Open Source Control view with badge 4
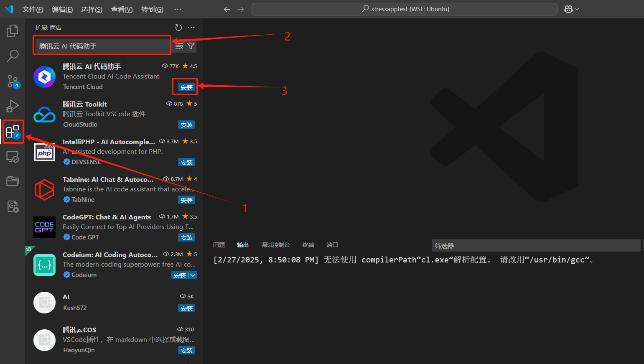The height and width of the screenshot is (364, 644). pos(13,81)
